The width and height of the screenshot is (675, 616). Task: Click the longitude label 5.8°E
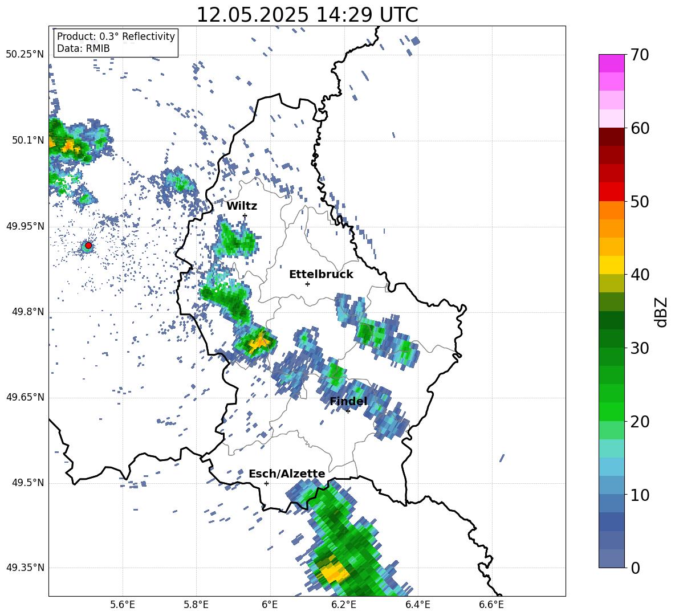tap(196, 605)
